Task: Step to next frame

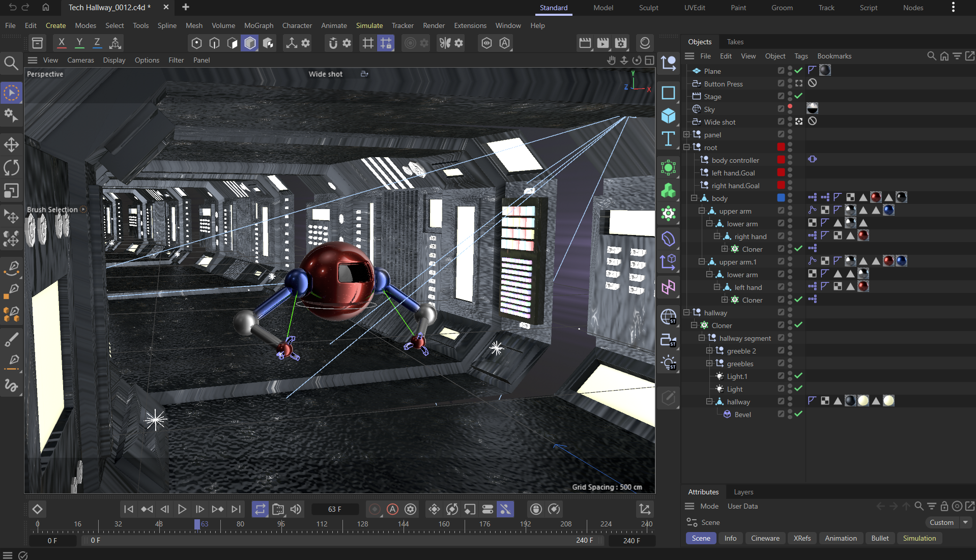Action: point(200,509)
